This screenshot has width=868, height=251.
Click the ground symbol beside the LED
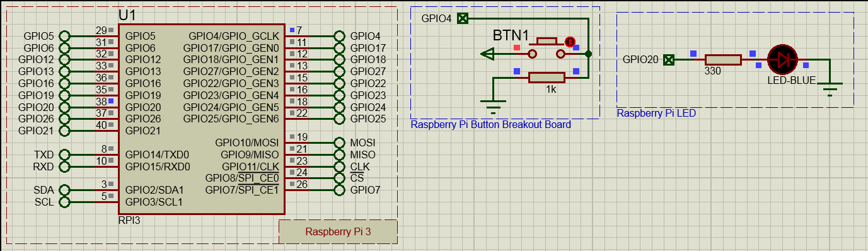click(x=831, y=88)
